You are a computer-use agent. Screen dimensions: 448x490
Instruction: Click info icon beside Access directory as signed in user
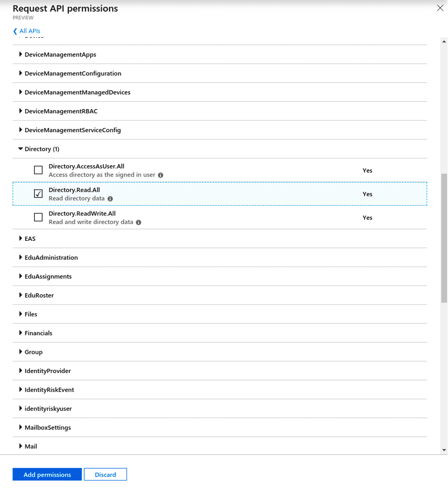coord(161,175)
